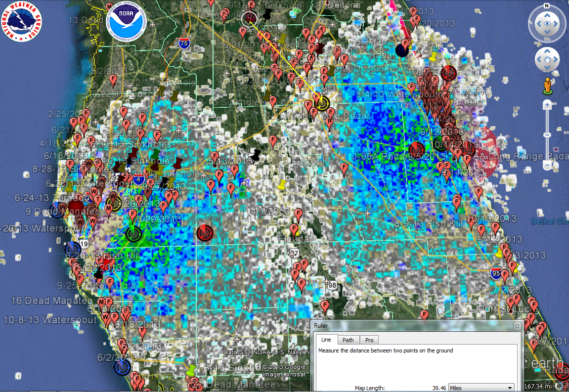Switch to the Line tab in Ruler
This screenshot has height=392, width=569.
pyautogui.click(x=326, y=340)
